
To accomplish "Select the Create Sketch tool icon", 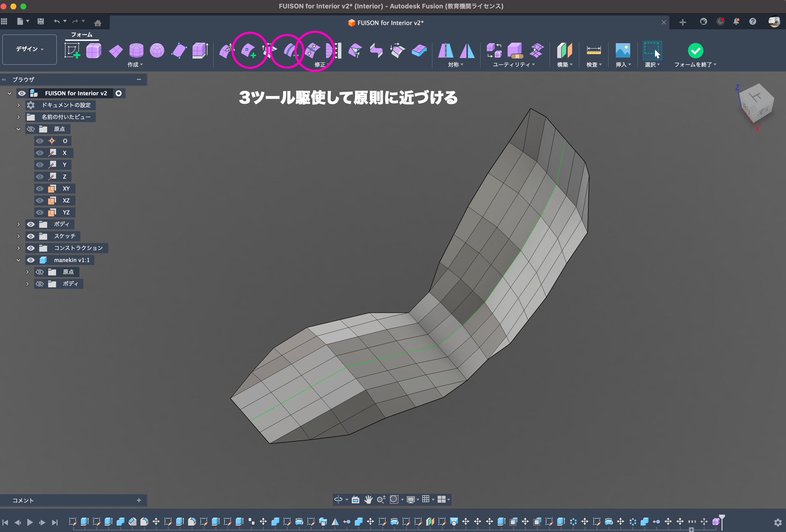I will (x=72, y=50).
